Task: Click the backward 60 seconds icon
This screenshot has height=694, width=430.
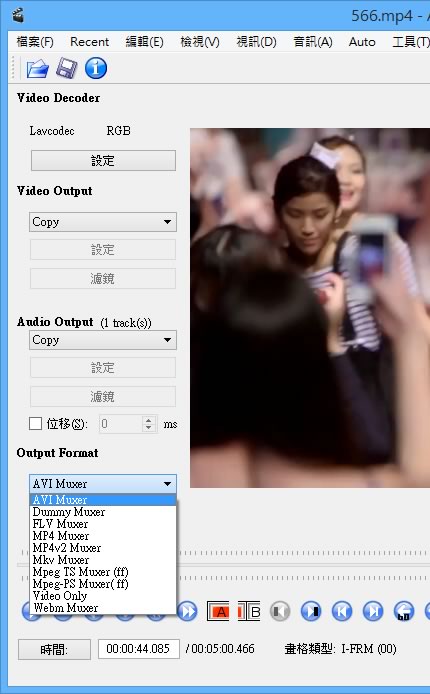Action: [404, 611]
